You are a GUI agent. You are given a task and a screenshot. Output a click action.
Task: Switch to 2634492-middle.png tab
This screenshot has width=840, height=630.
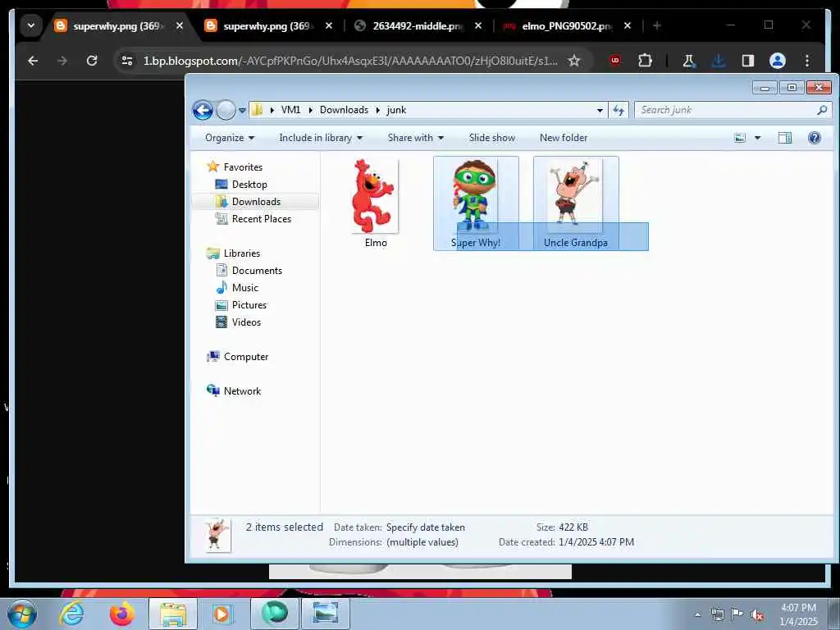click(x=418, y=25)
